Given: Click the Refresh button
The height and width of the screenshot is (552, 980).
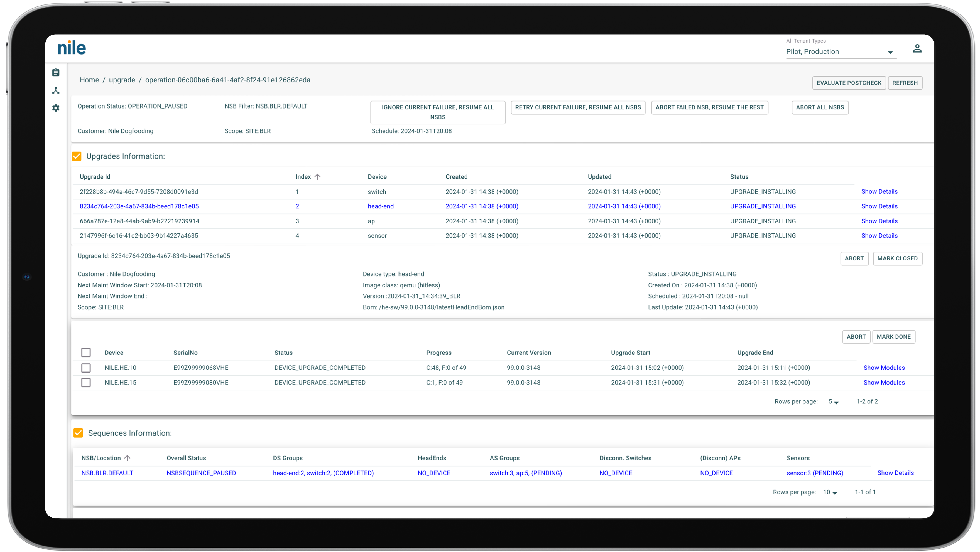Looking at the screenshot, I should [905, 83].
